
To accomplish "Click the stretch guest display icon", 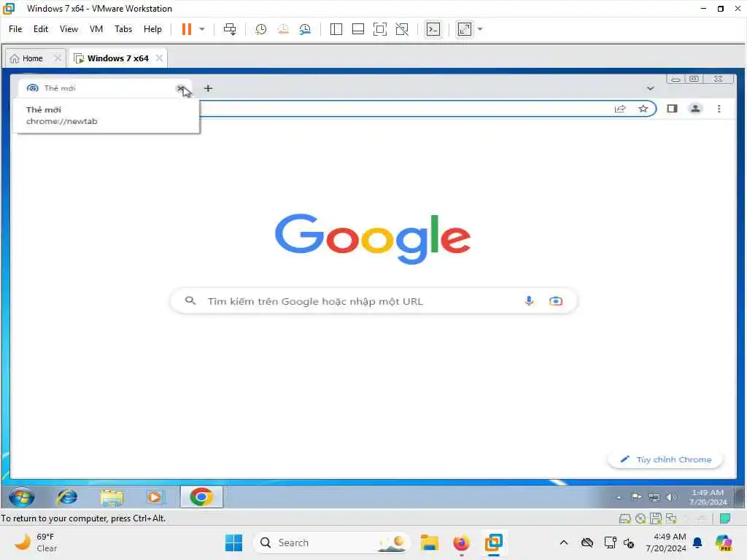I will [465, 29].
